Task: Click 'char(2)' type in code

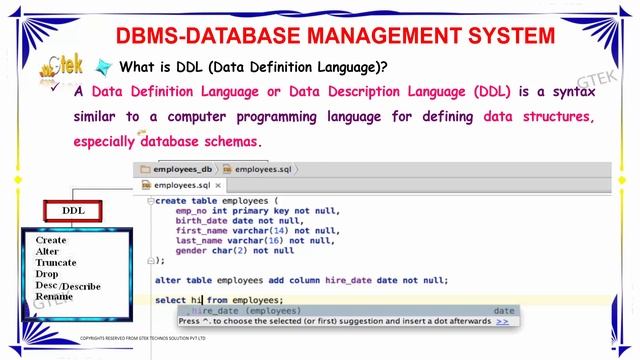Action: point(229,251)
